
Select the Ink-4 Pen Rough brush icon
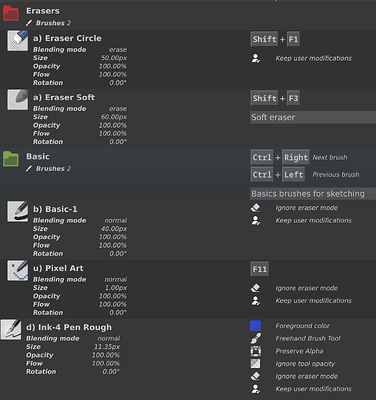pyautogui.click(x=11, y=330)
